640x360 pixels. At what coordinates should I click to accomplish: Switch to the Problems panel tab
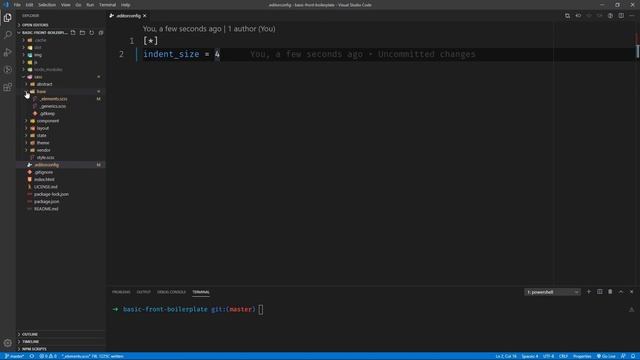[121, 292]
